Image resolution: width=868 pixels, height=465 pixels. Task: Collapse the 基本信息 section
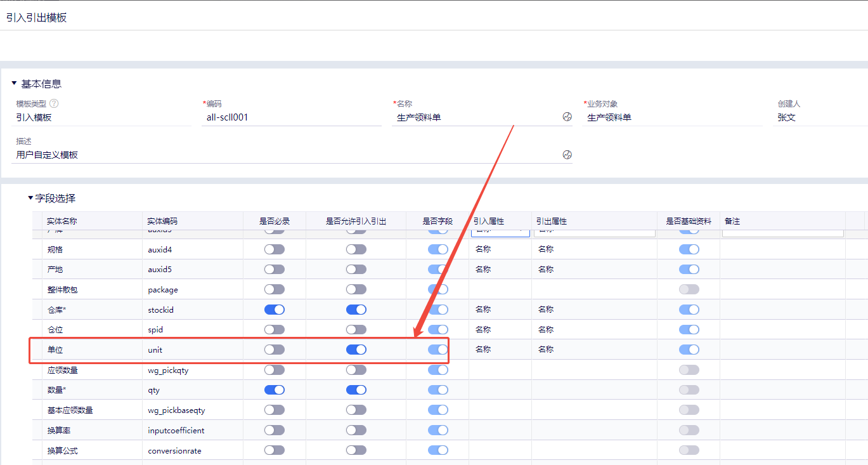point(15,84)
